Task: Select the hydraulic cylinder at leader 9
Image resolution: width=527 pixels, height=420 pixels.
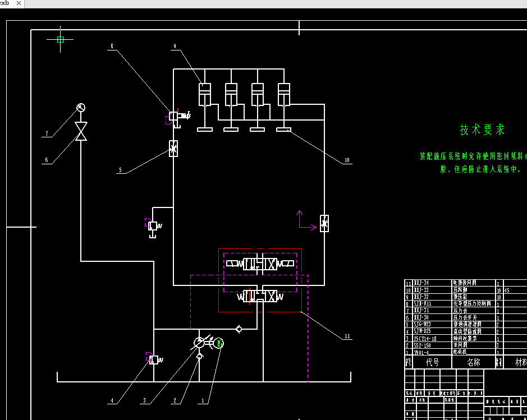Action: 205,95
